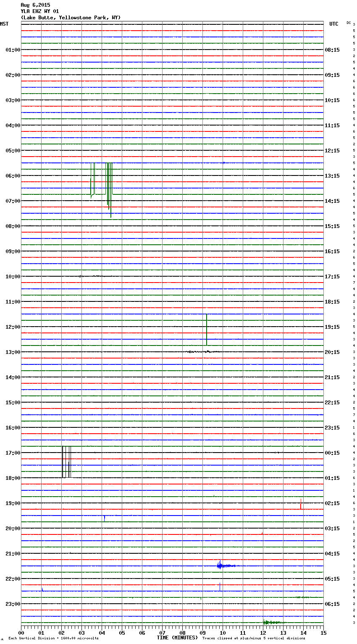Click the 10:15 UTC time label

[x=332, y=100]
